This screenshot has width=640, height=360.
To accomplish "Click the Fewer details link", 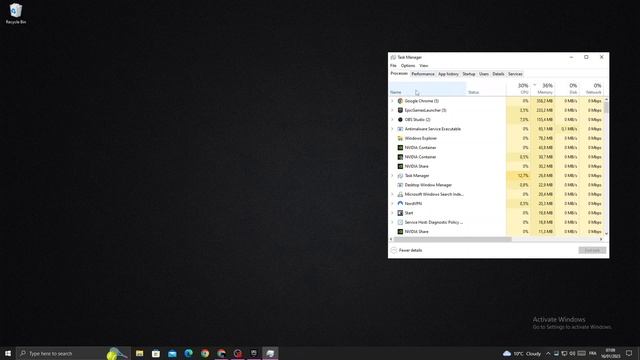I will tap(410, 250).
